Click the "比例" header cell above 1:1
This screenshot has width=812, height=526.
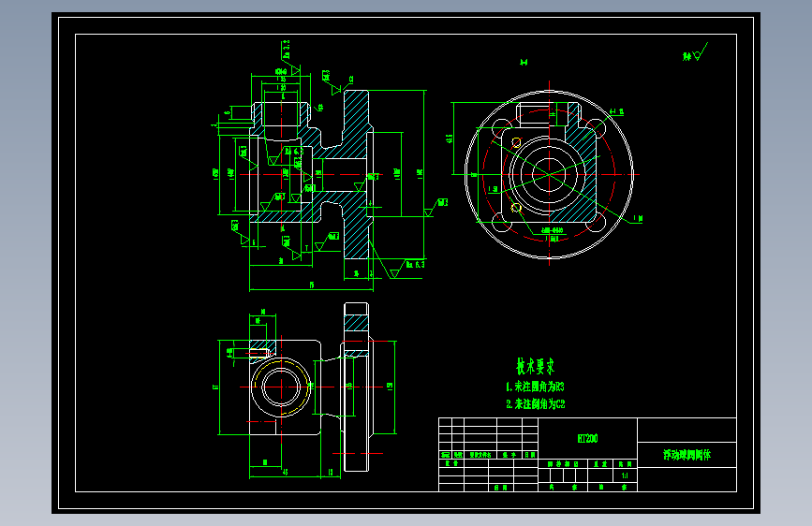[x=625, y=464]
